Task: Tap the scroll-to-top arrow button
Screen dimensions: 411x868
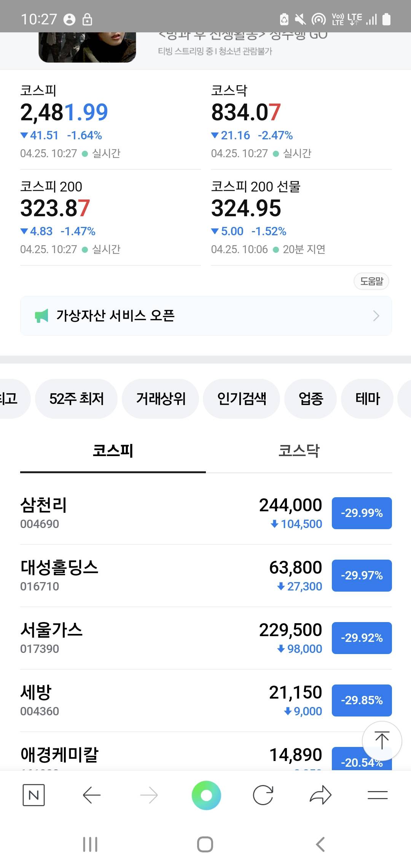Action: tap(382, 740)
